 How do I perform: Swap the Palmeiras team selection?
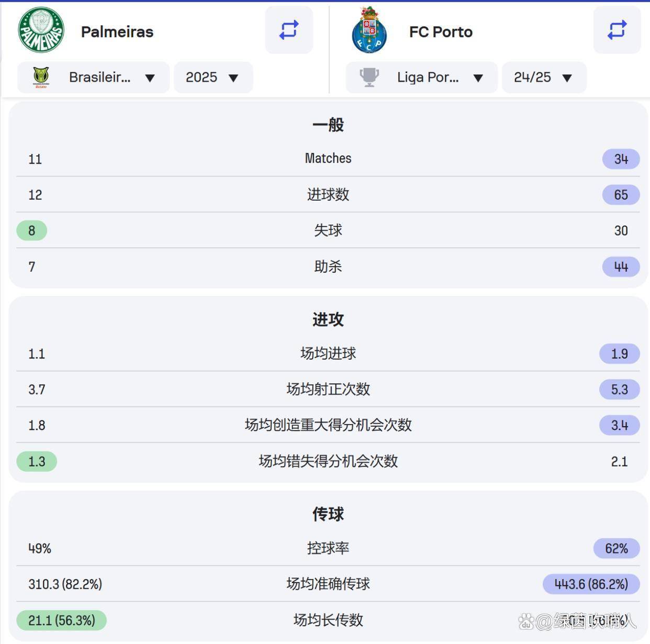289,30
